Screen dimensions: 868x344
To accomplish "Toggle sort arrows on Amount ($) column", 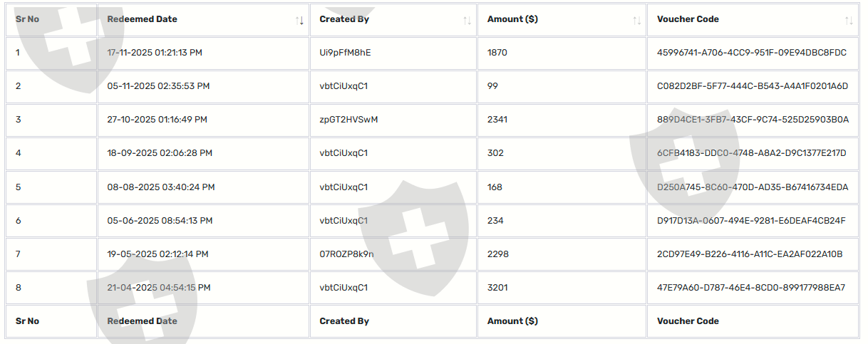I will tap(636, 20).
